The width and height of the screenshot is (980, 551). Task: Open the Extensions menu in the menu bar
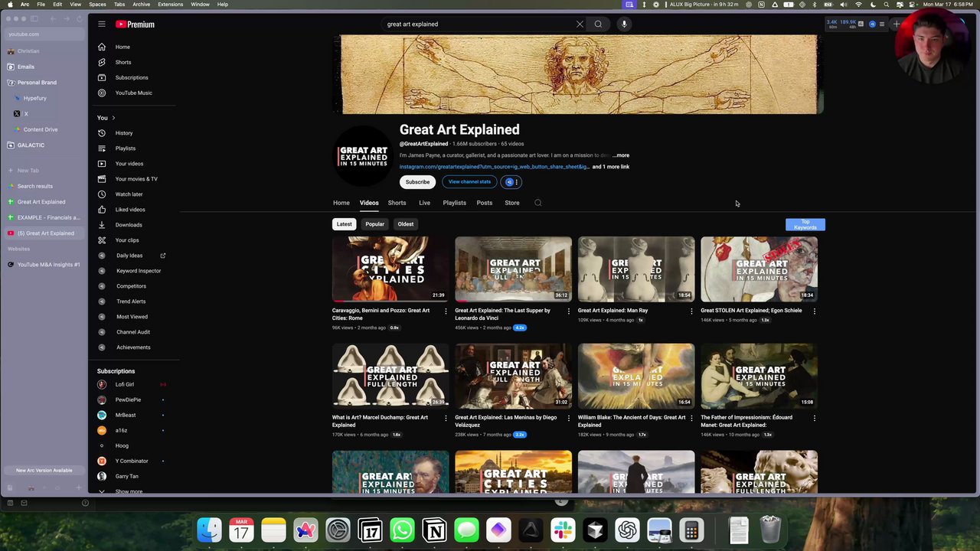pos(170,5)
